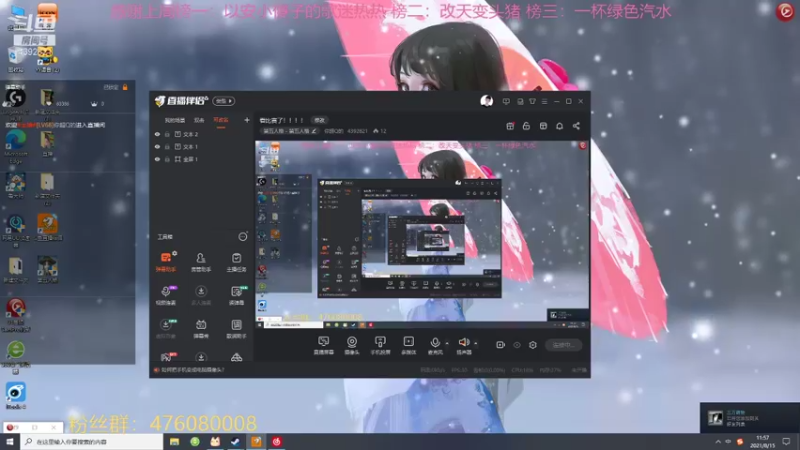Viewport: 800px width, 450px height.
Task: Open the danmaku show TV-shaped tool
Action: [x=201, y=329]
